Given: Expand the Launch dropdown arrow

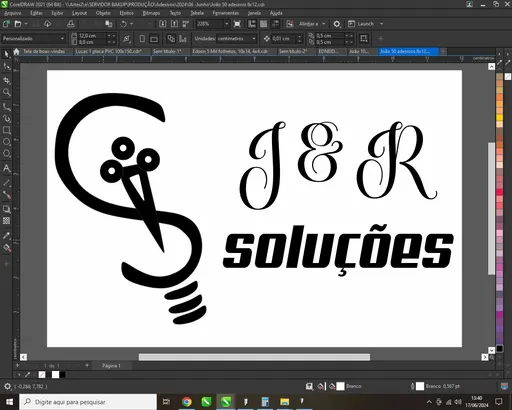Looking at the screenshot, I should pos(382,24).
